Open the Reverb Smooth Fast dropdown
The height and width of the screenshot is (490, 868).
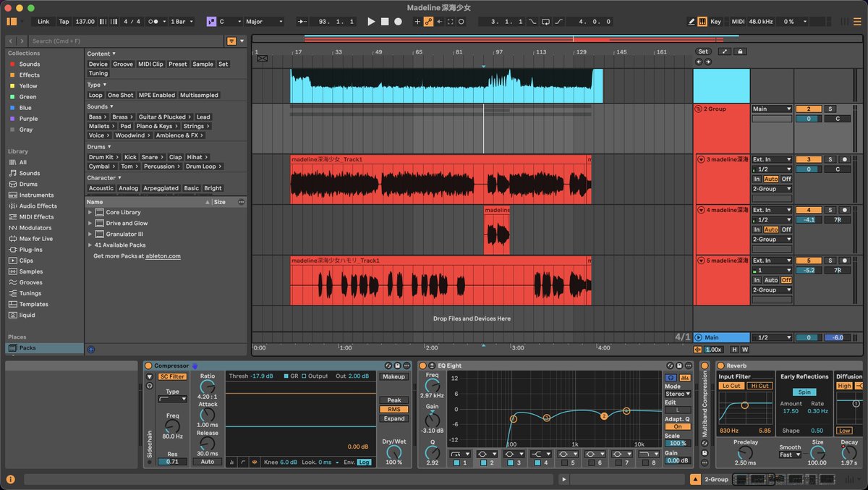[790, 455]
